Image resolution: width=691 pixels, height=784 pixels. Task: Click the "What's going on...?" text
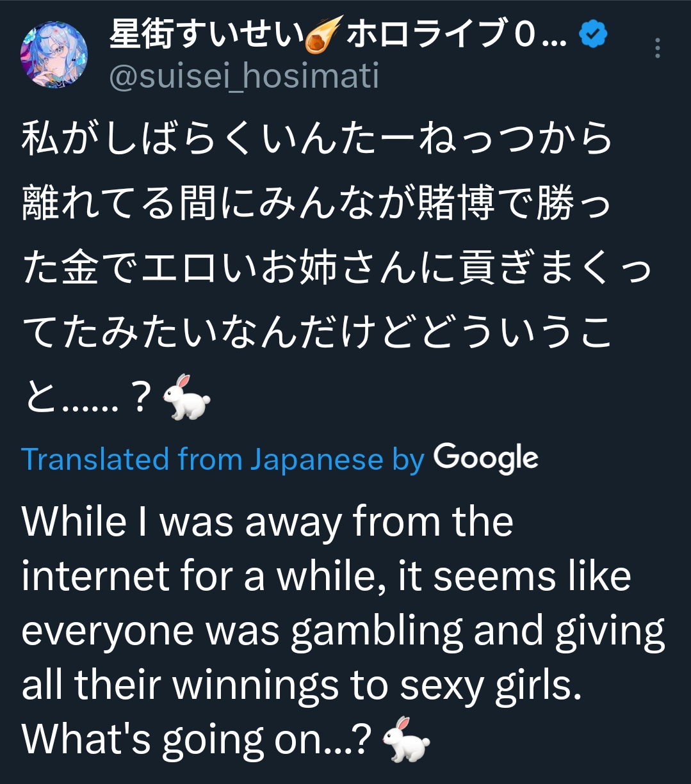click(197, 740)
